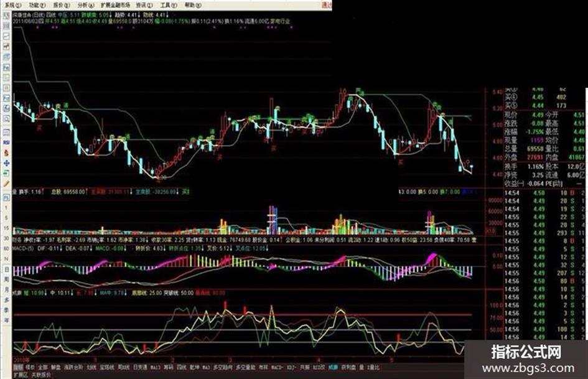Click the magnifier zoom icon in sidebar
Image resolution: width=588 pixels, height=379 pixels.
[x=6, y=119]
